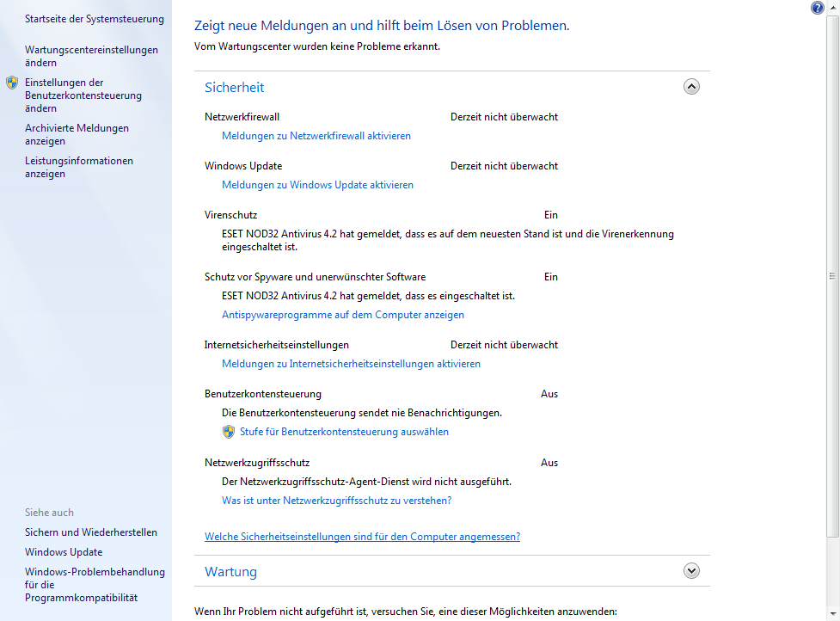Click Stufe für Benutzerkontensteuerung auswählen link
840x621 pixels.
344,432
